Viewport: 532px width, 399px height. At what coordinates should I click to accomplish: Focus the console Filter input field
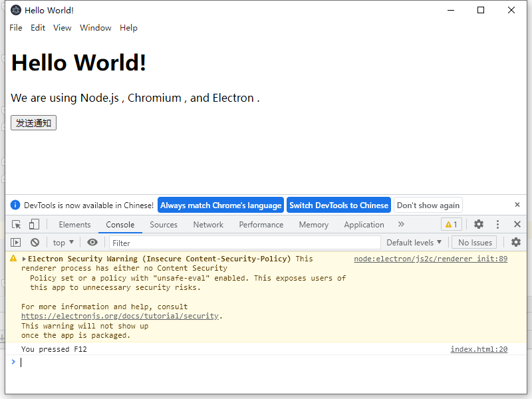pos(245,243)
